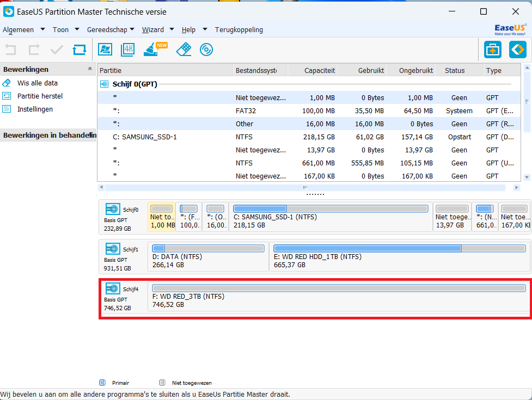Select the 661 MB NTFS block in disk map
The image size is (532, 400).
485,217
